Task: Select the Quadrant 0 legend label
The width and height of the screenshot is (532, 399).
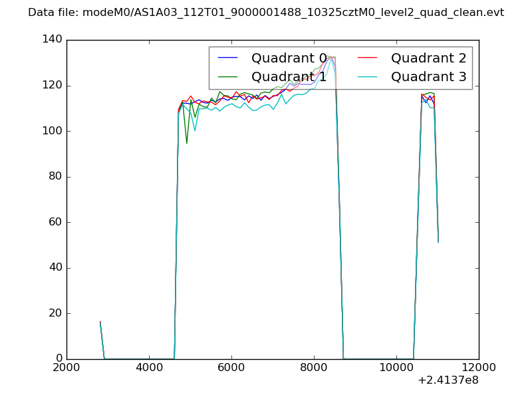Action: coord(289,59)
